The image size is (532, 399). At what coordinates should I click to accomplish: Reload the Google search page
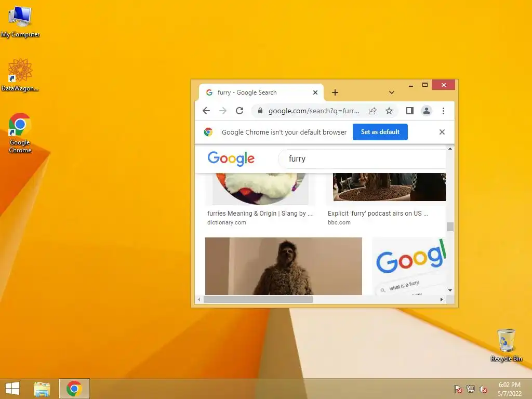240,111
